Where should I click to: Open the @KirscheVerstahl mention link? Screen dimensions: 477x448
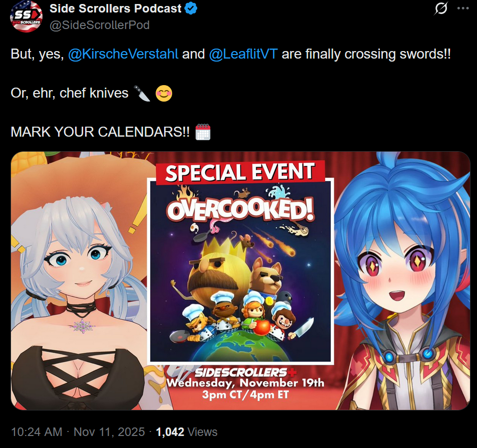123,54
